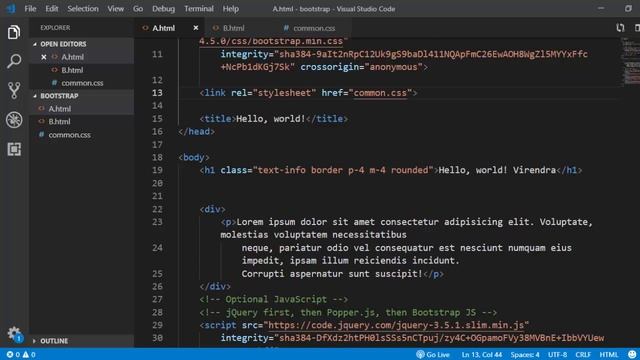Open the View menu
This screenshot has width=640, height=360.
pyautogui.click(x=116, y=9)
